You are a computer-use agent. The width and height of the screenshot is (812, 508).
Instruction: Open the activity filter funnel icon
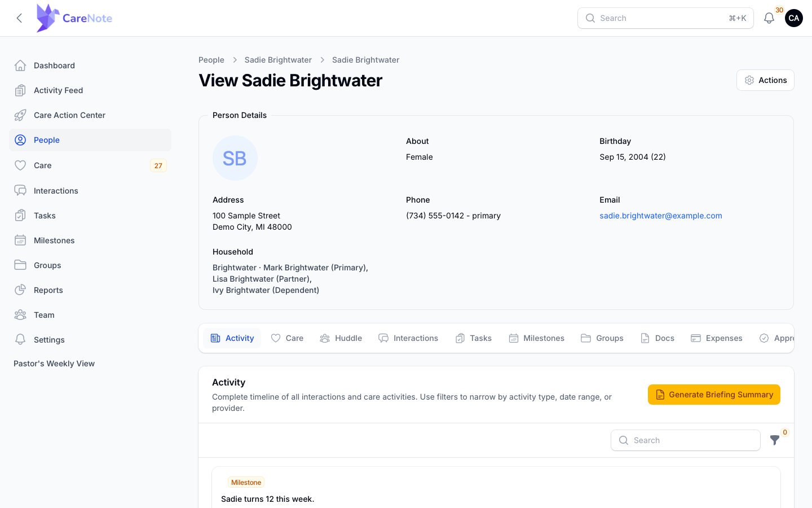(775, 440)
